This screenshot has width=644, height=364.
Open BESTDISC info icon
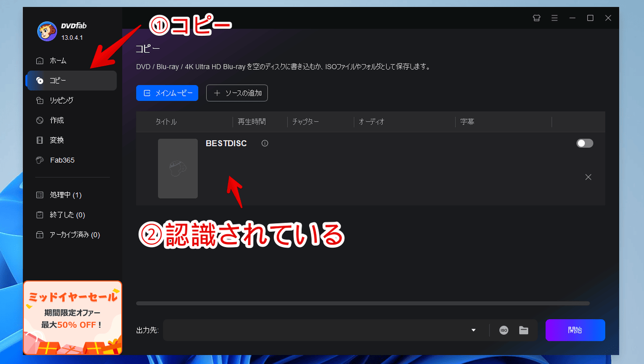point(265,143)
